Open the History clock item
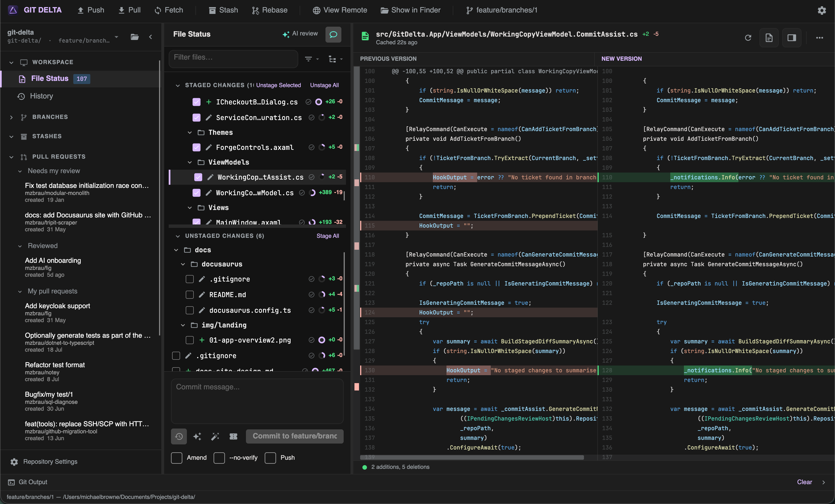Viewport: 835px width, 504px height. point(35,96)
